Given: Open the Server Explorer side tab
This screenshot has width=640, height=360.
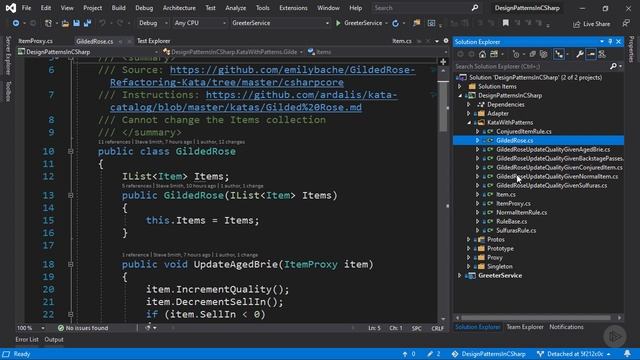Looking at the screenshot, I should 8,55.
